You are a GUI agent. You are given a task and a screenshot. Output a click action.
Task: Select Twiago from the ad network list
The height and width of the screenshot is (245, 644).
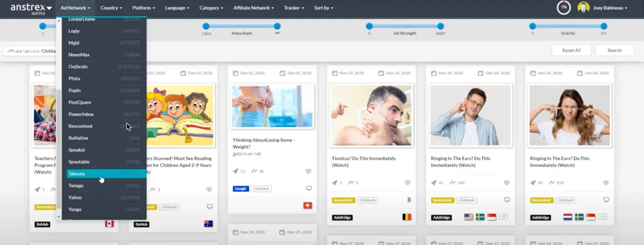pos(104,185)
